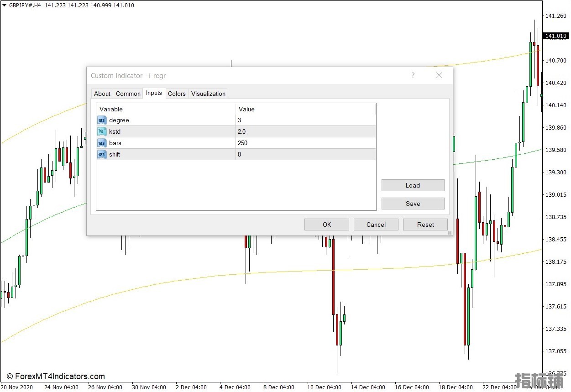571x392 pixels.
Task: Select the degree value field showing 3
Action: click(x=305, y=120)
